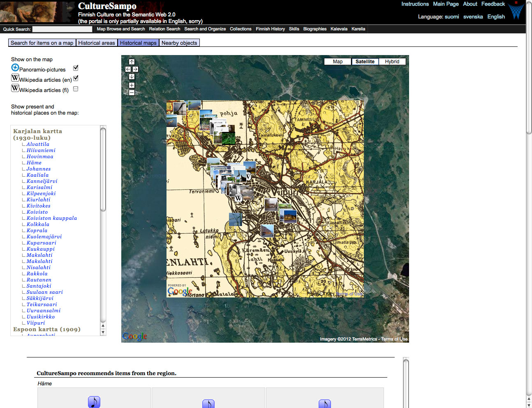Open Skills menu item

point(294,29)
